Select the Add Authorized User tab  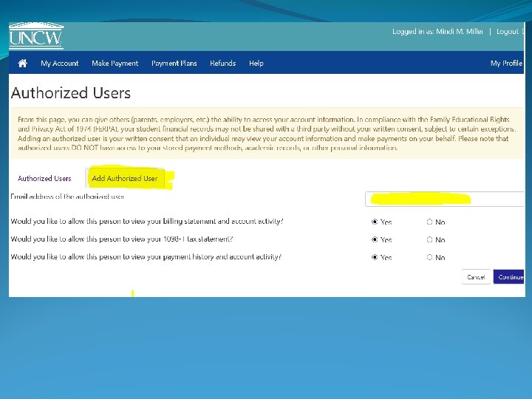125,179
